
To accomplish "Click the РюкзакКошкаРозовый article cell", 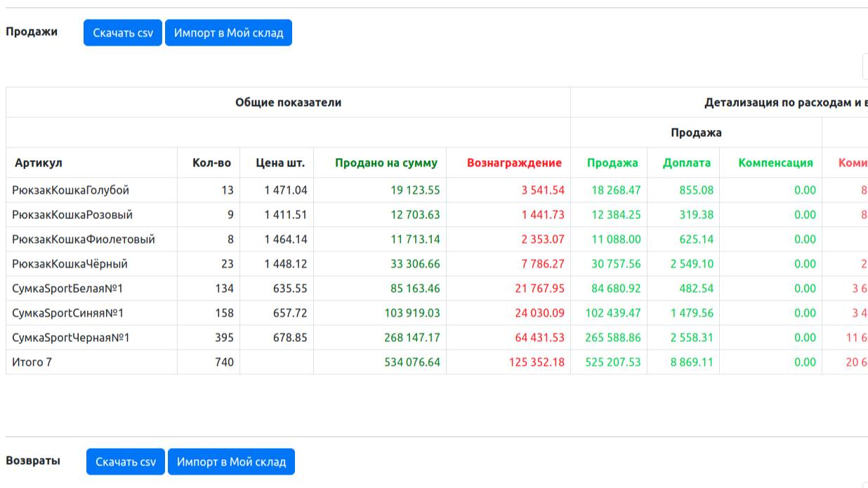I will [x=72, y=215].
